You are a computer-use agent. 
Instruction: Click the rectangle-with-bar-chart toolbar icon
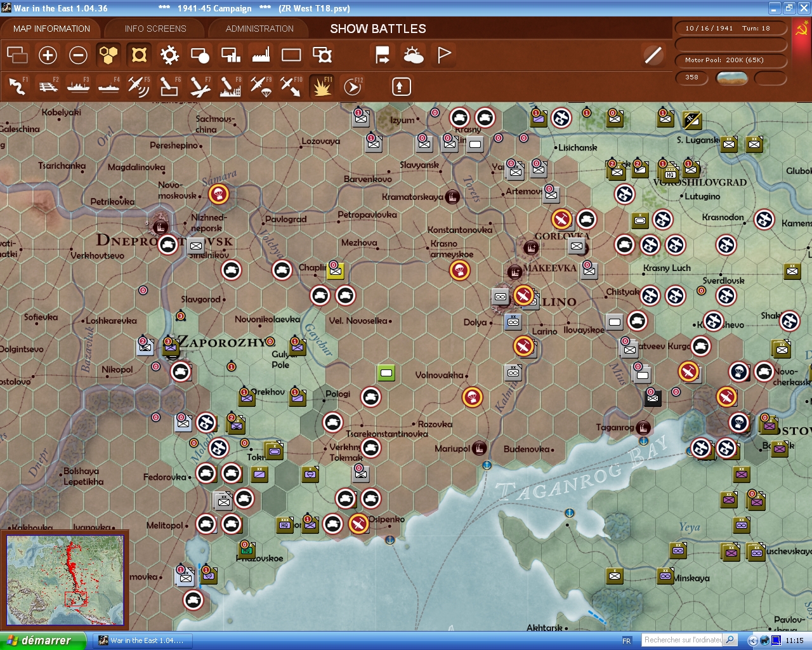click(230, 55)
